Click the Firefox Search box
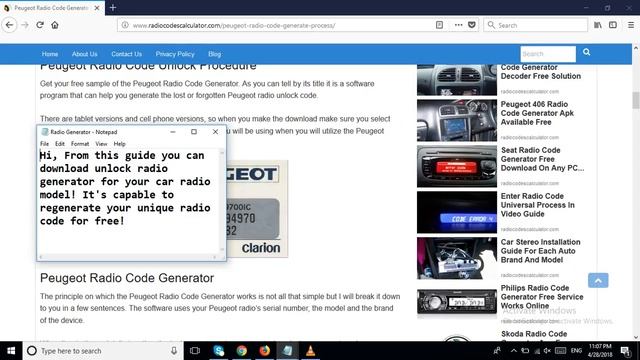The image size is (640, 360). tap(536, 25)
